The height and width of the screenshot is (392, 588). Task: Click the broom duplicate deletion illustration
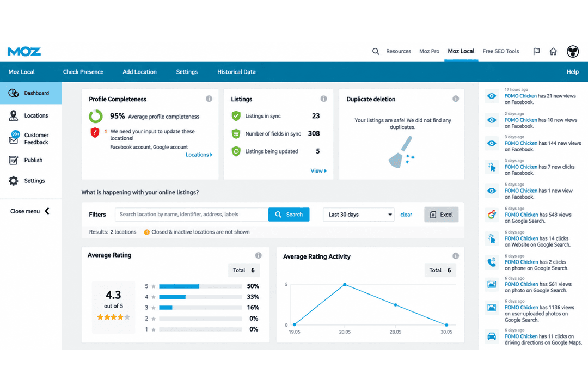[x=401, y=152]
